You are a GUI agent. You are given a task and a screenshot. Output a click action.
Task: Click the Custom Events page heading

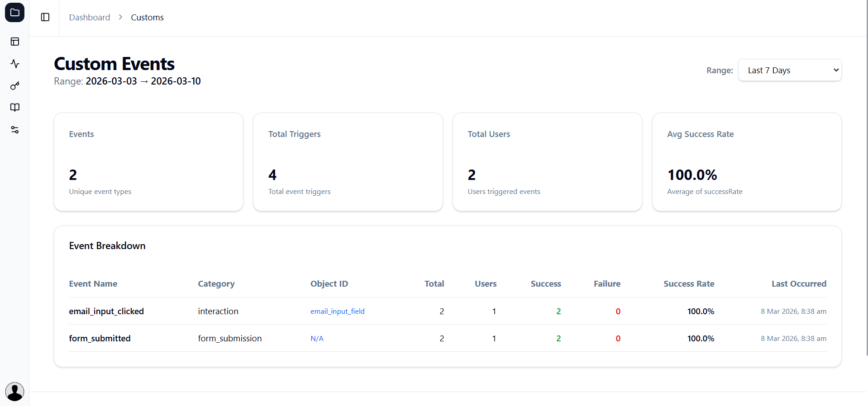pos(114,64)
